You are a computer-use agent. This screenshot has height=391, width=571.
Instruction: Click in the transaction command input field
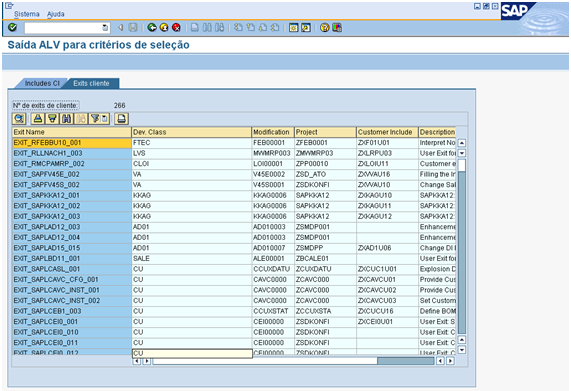point(63,28)
